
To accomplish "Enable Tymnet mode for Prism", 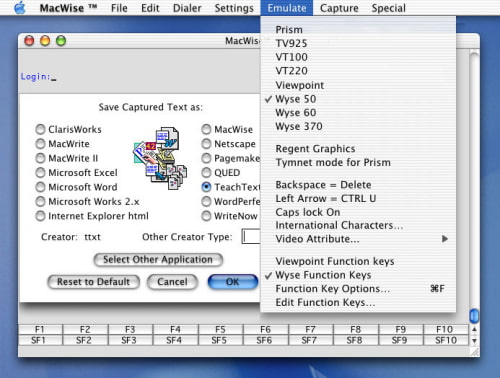I will [x=358, y=162].
